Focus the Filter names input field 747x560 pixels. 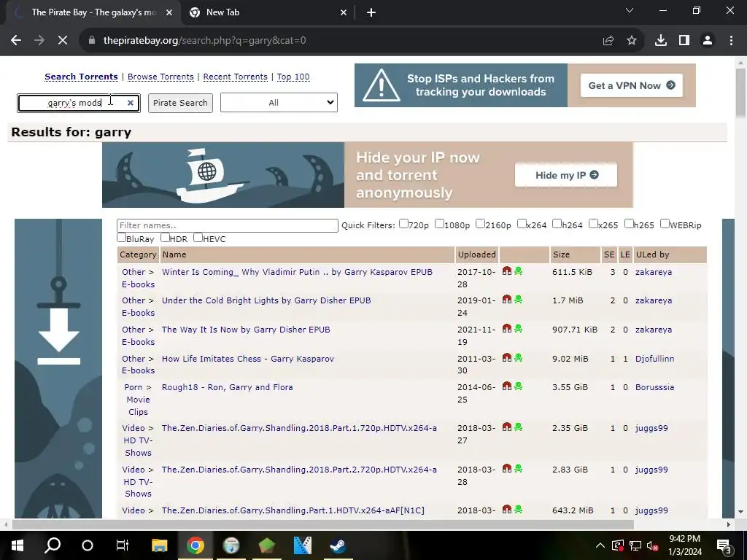coord(228,225)
